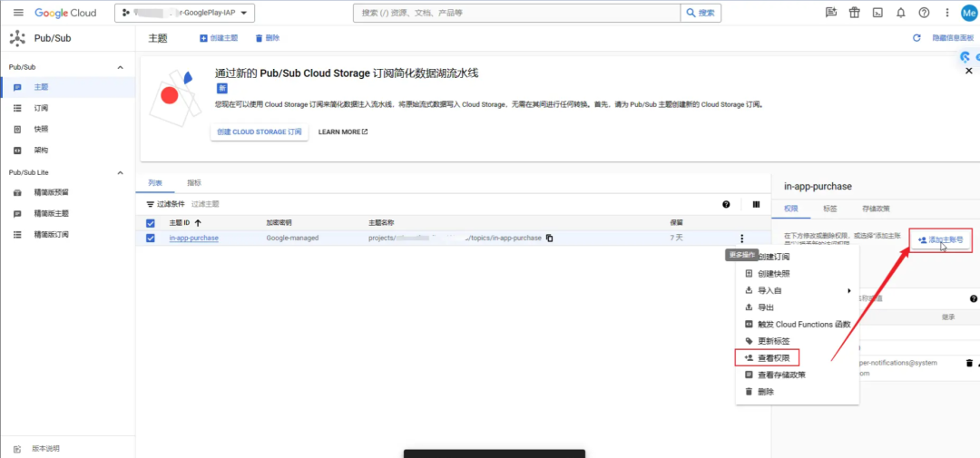Delete the notifications service account entry
Screen dimensions: 980x458
coord(969,363)
